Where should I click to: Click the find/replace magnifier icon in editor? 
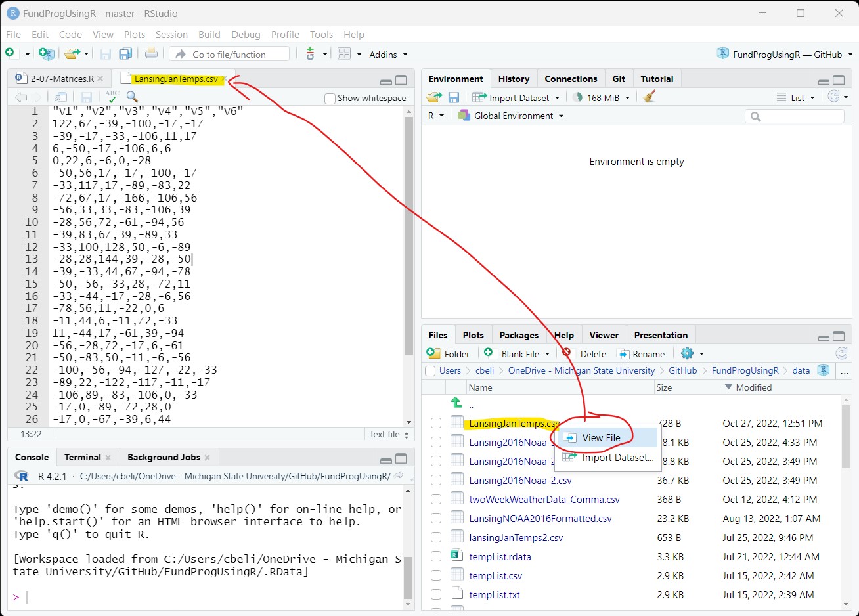[132, 97]
